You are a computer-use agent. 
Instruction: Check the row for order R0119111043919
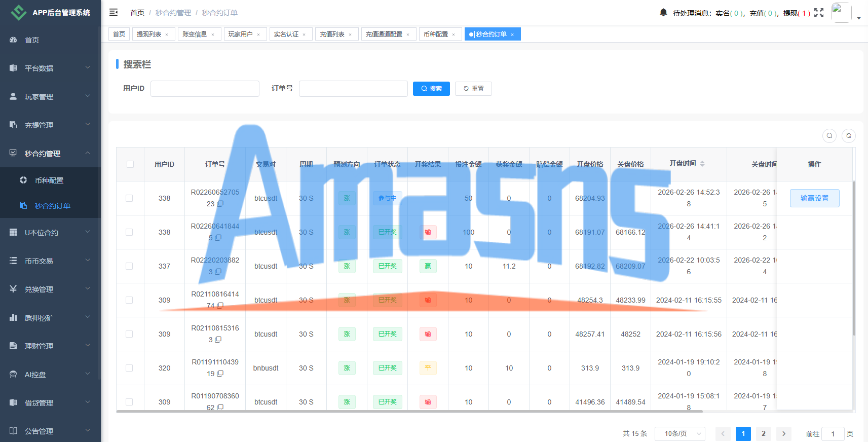(x=129, y=368)
